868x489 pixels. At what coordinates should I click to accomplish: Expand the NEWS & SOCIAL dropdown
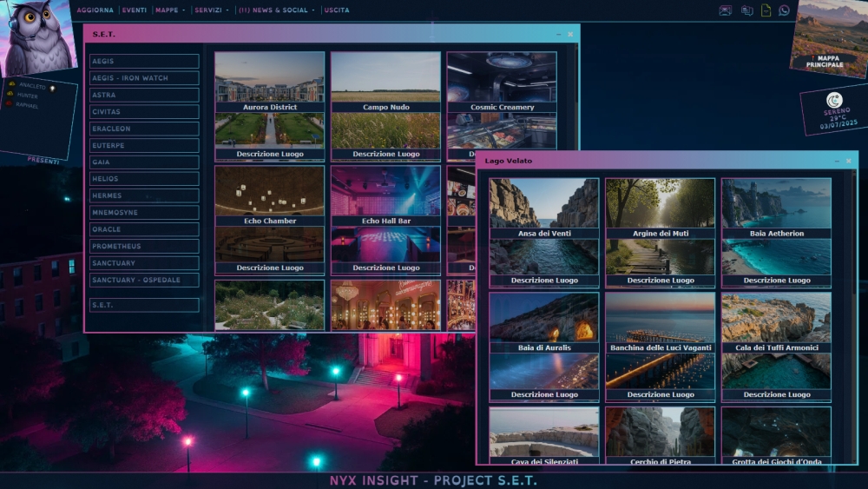coord(276,10)
